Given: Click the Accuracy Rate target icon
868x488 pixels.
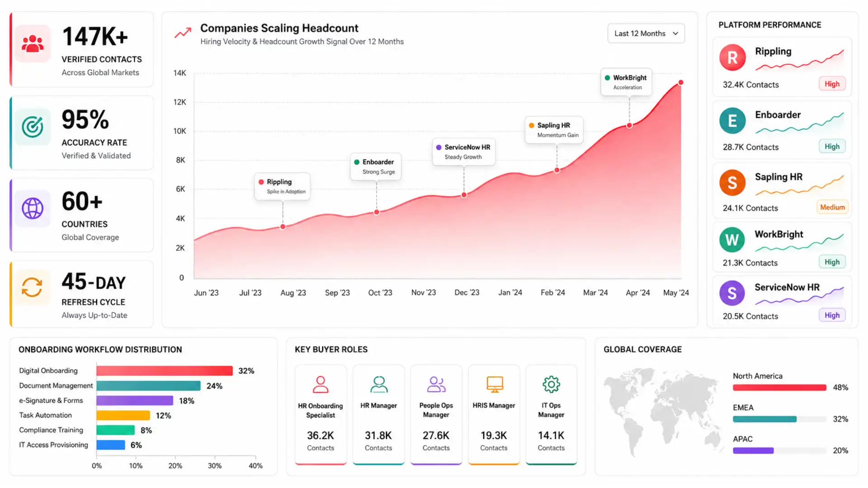Looking at the screenshot, I should (x=33, y=127).
